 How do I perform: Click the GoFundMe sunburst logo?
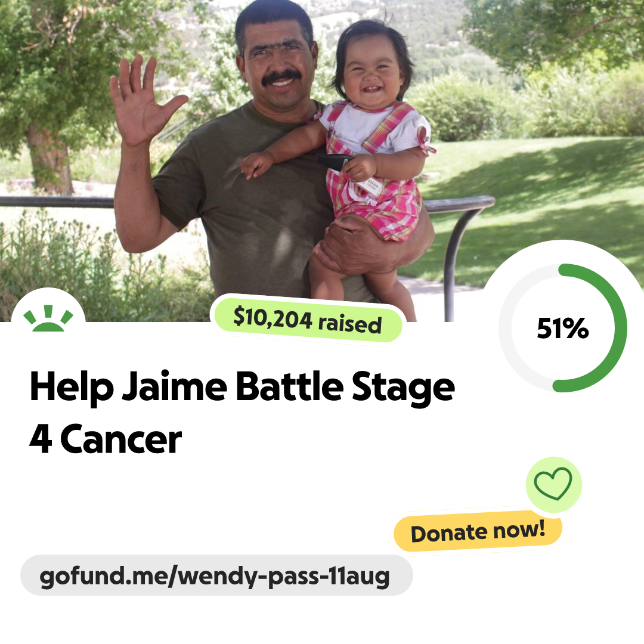(x=48, y=318)
